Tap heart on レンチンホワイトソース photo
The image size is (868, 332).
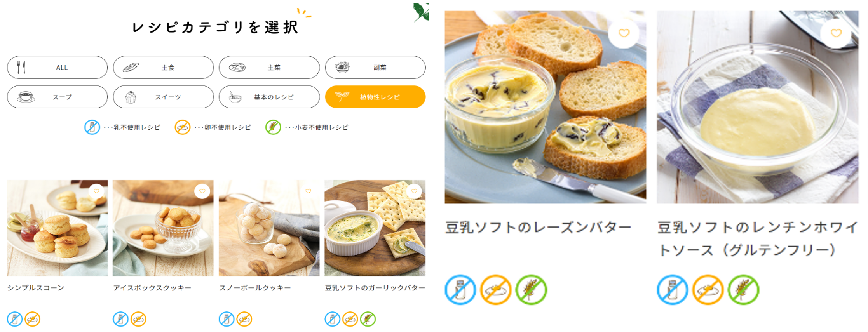(836, 33)
